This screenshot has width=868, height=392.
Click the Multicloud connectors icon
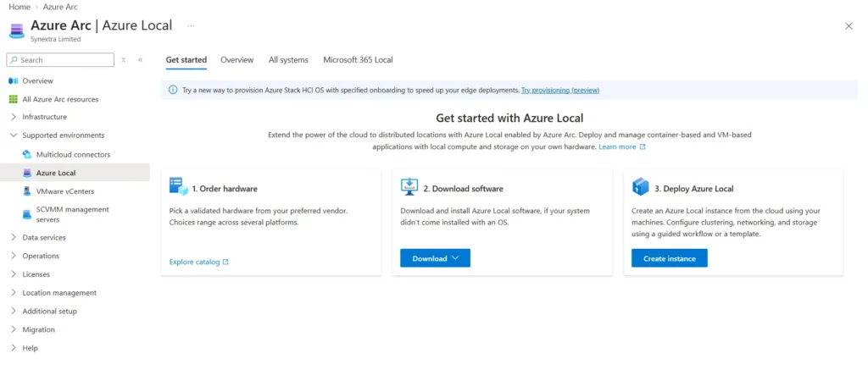tap(27, 154)
